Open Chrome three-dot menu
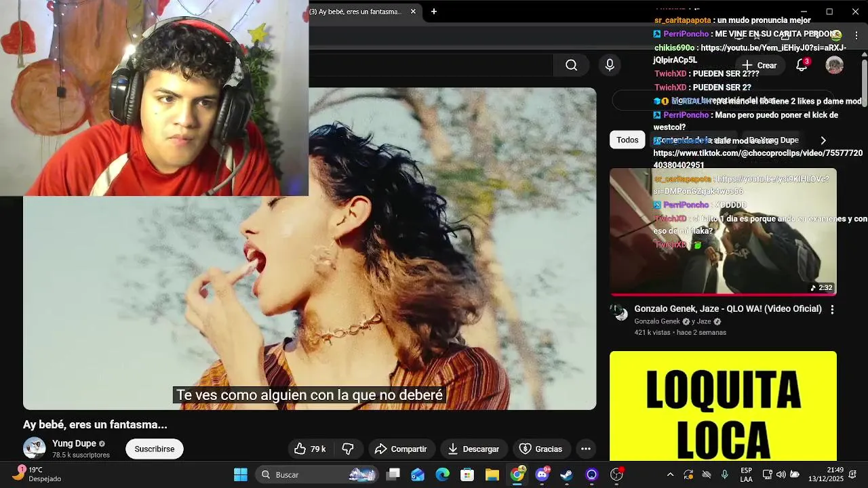 [856, 35]
